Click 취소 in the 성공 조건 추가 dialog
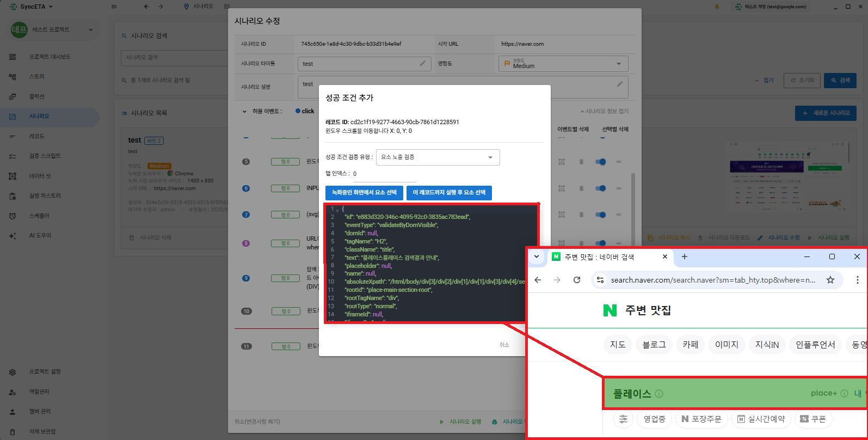Screen dimensions: 868x440 click(504, 345)
